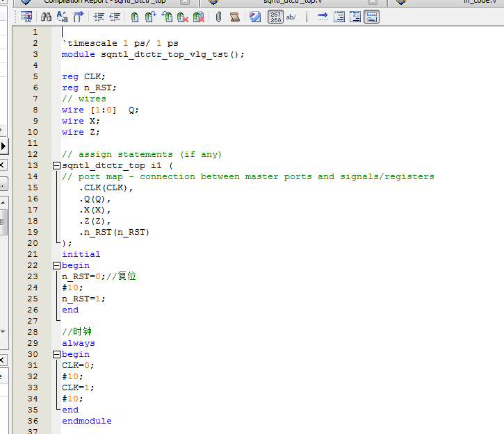Image resolution: width=504 pixels, height=434 pixels.
Task: Switch to sqntl_dtctr_top.v tab
Action: [292, 2]
